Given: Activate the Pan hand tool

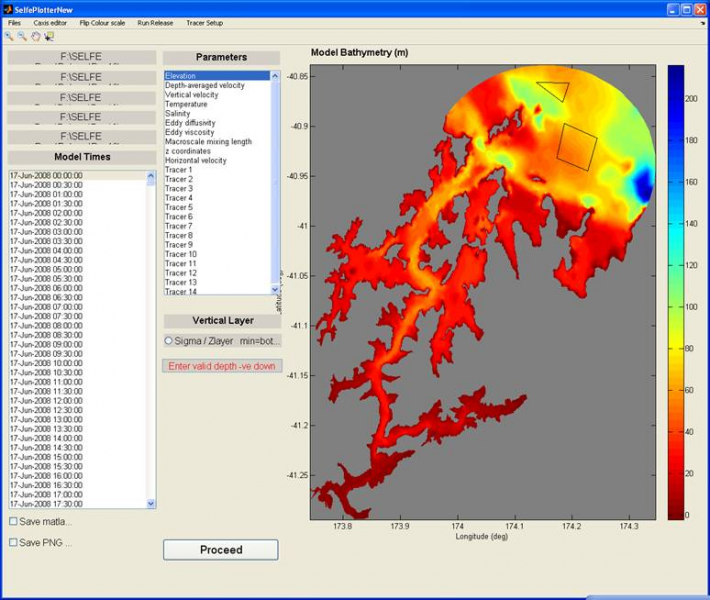Looking at the screenshot, I should 35,36.
